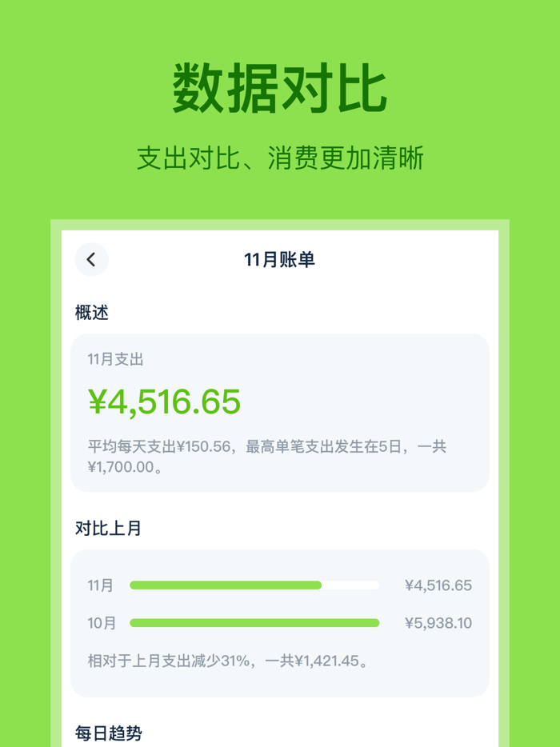Select the monthly comparison card
The width and height of the screenshot is (560, 747).
point(279,623)
